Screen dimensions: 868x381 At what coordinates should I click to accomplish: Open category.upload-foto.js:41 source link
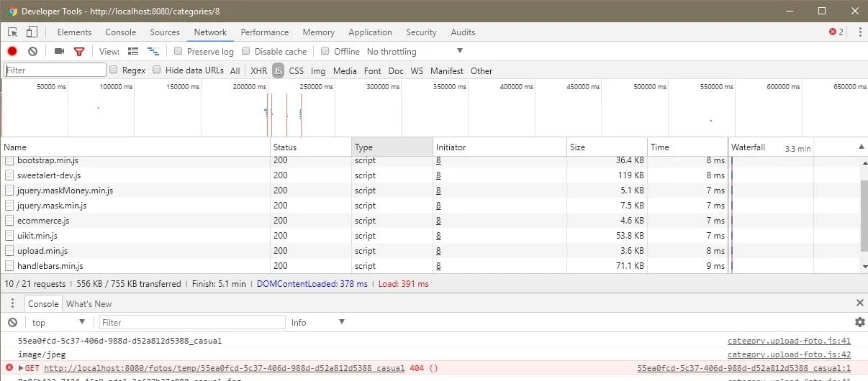tap(789, 341)
